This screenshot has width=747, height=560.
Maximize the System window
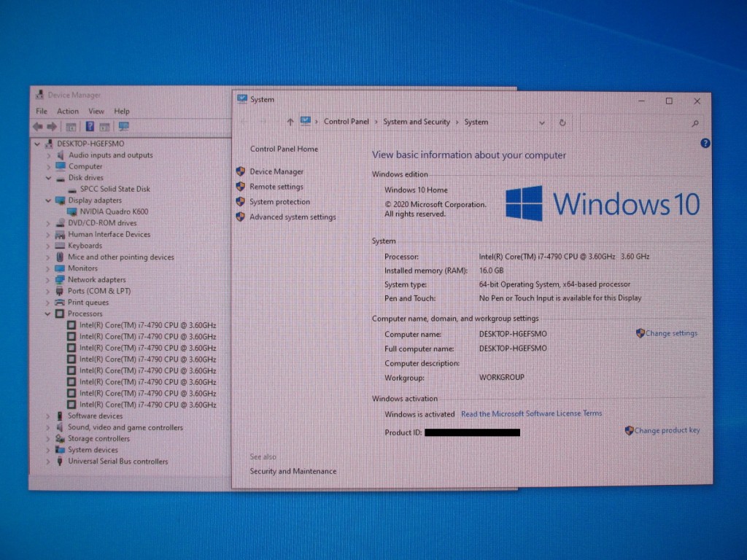669,101
